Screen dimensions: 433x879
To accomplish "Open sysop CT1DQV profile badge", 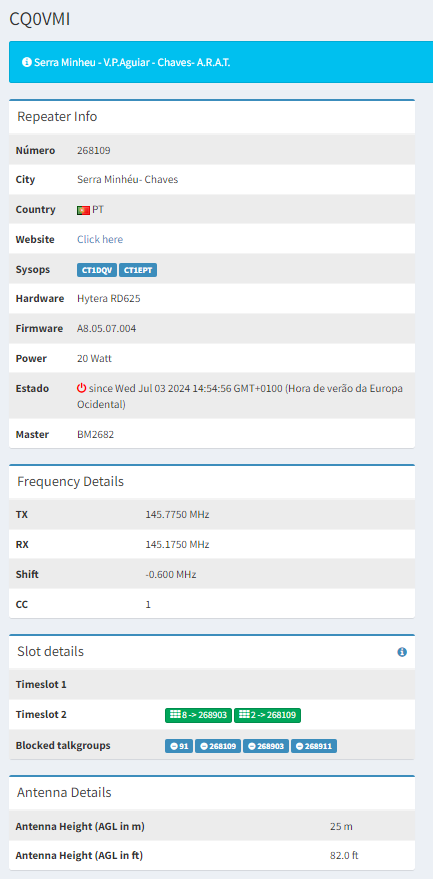I will pyautogui.click(x=96, y=270).
